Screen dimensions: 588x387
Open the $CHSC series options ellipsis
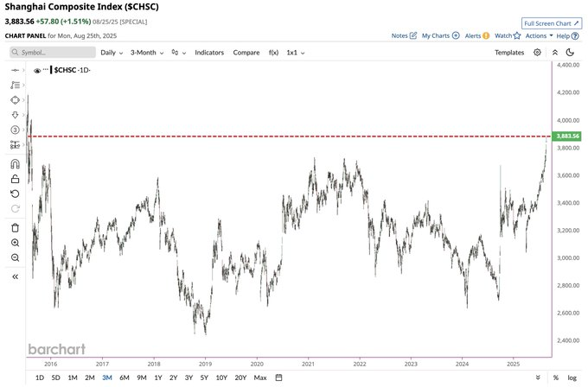point(46,69)
